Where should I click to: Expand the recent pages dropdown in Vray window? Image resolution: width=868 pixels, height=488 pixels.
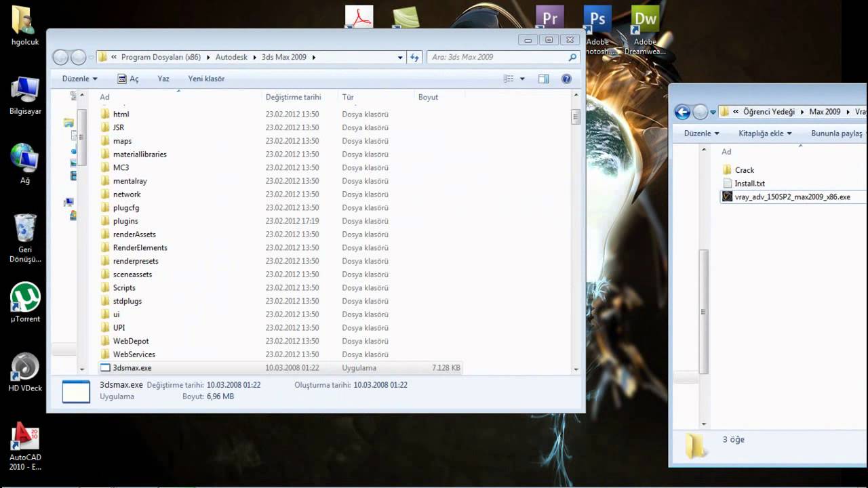click(713, 113)
